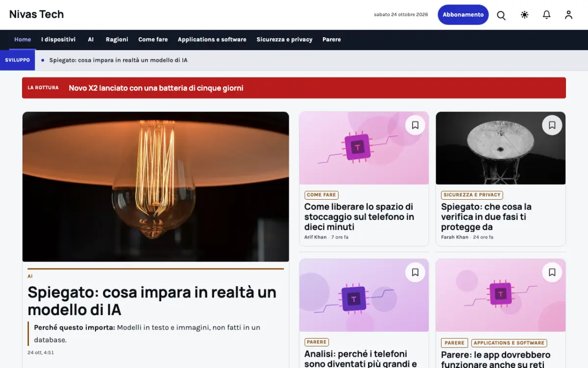
Task: Click '7 ore fa' timestamp
Action: [x=340, y=237]
